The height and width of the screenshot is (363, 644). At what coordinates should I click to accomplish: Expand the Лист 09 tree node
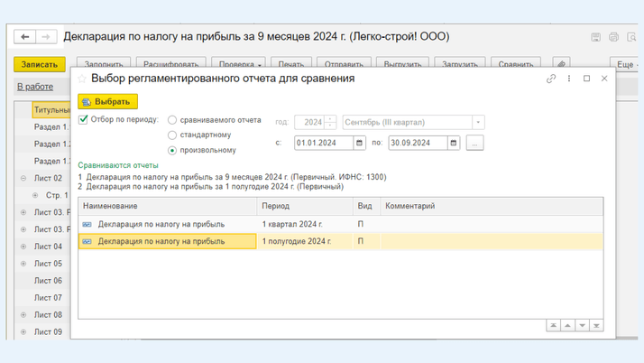coord(23,331)
